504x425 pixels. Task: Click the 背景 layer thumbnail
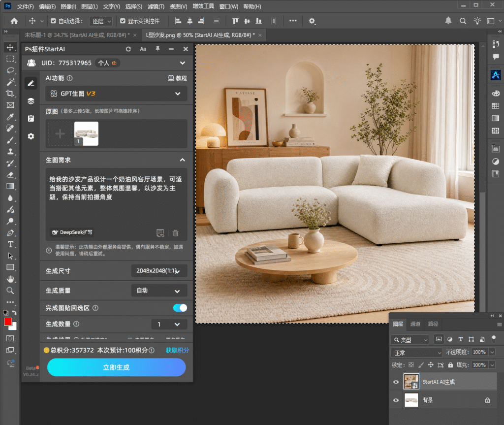coord(411,400)
